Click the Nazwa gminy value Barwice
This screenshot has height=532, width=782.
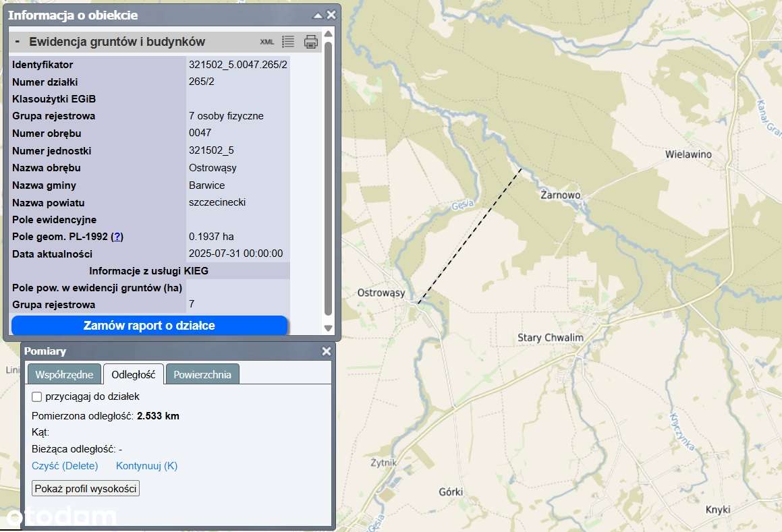(x=206, y=185)
